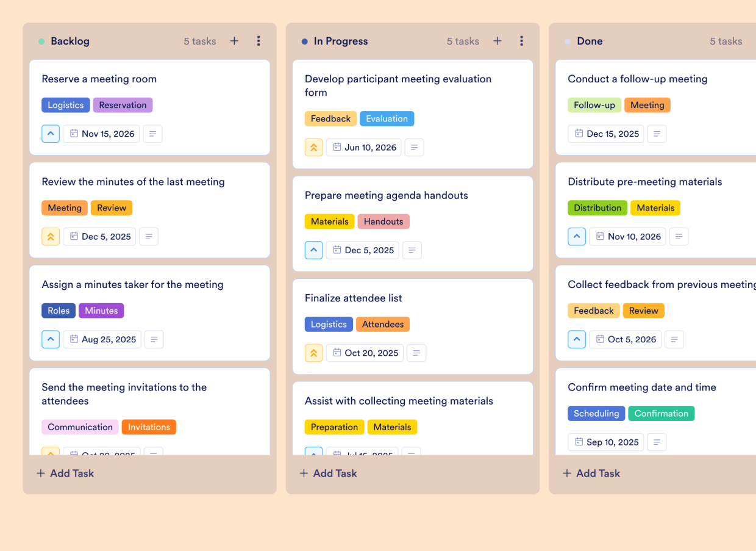This screenshot has width=756, height=551.
Task: Click the calendar icon showing Jun 10, 2026
Action: [363, 147]
